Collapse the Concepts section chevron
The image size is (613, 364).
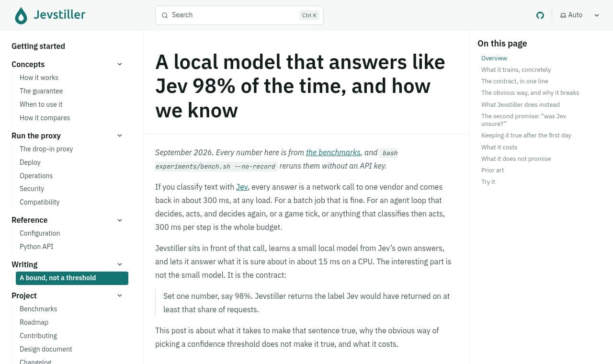pyautogui.click(x=120, y=64)
